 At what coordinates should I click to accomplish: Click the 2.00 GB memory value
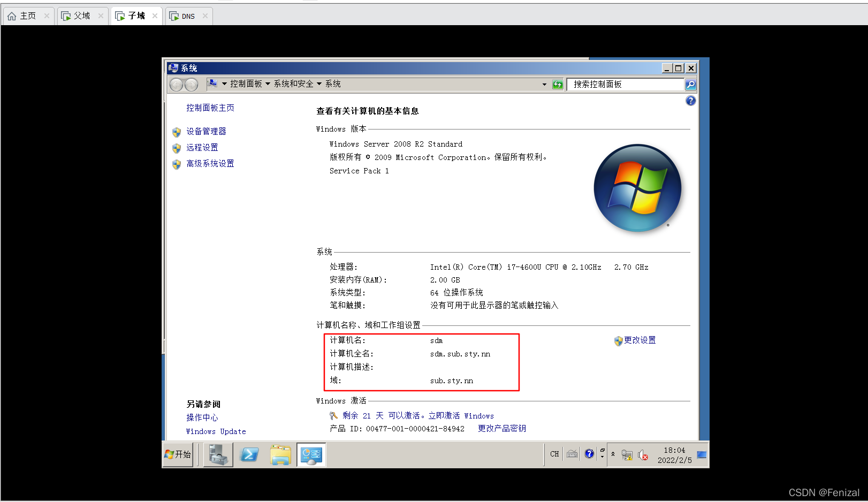[445, 280]
